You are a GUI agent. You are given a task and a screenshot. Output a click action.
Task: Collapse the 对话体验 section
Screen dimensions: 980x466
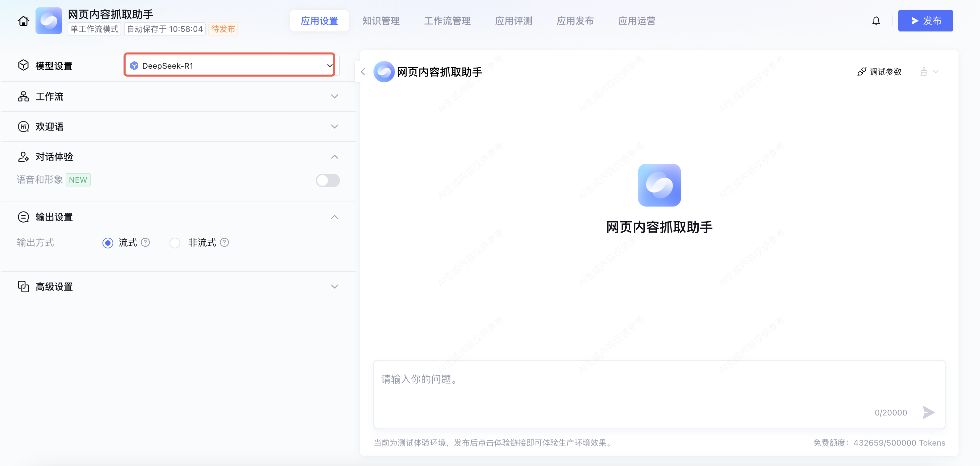334,157
